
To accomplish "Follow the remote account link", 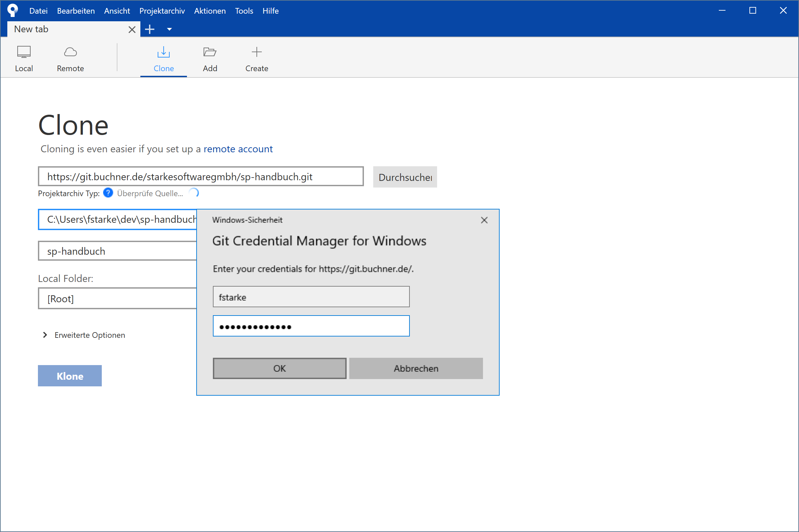I will point(238,149).
